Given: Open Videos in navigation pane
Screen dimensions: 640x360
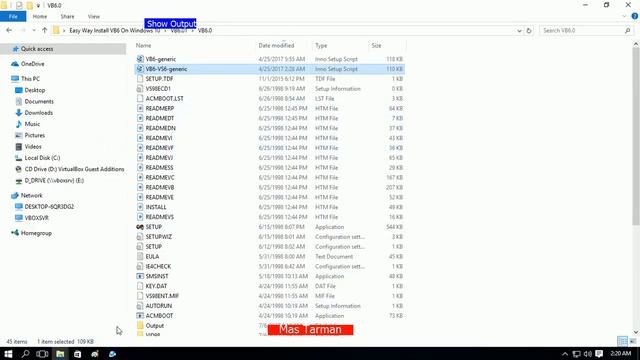Looking at the screenshot, I should tap(33, 147).
